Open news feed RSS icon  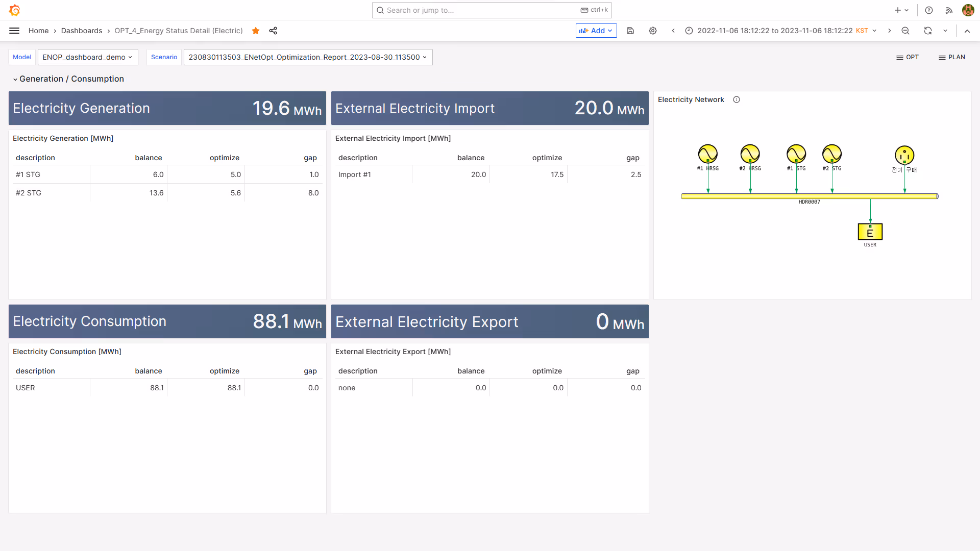[949, 10]
